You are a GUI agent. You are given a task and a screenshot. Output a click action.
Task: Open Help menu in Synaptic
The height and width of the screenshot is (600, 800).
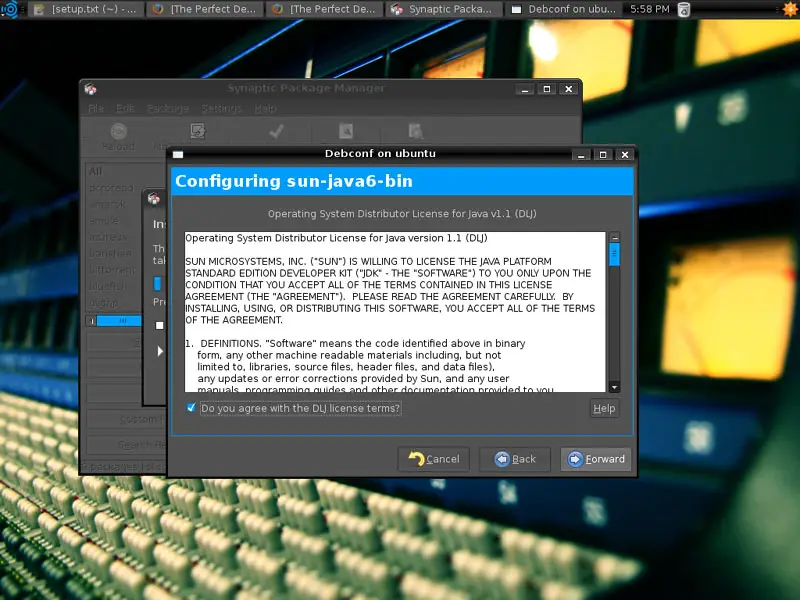(x=265, y=108)
